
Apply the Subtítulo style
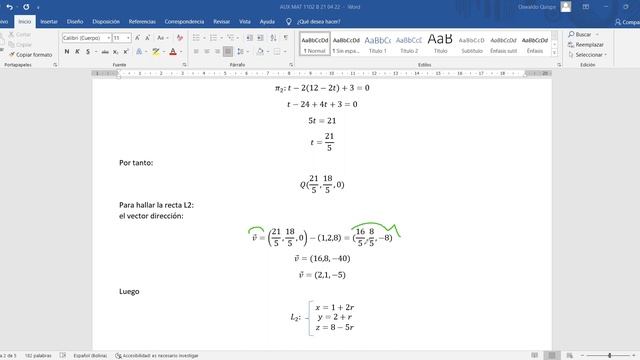click(472, 44)
